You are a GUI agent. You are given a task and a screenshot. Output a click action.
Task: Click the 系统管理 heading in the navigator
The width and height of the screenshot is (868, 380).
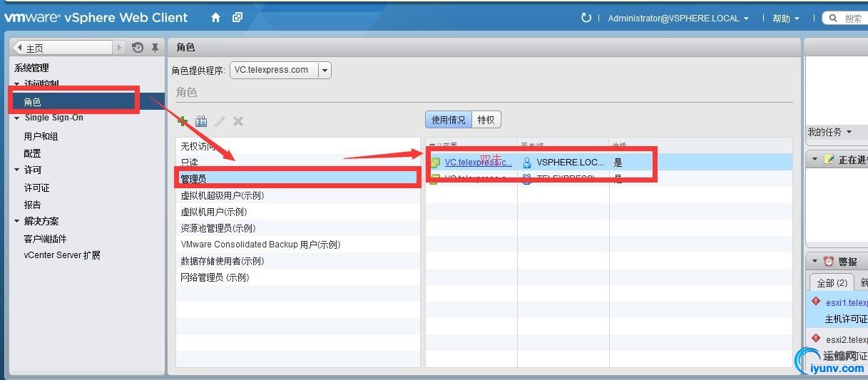pyautogui.click(x=31, y=68)
